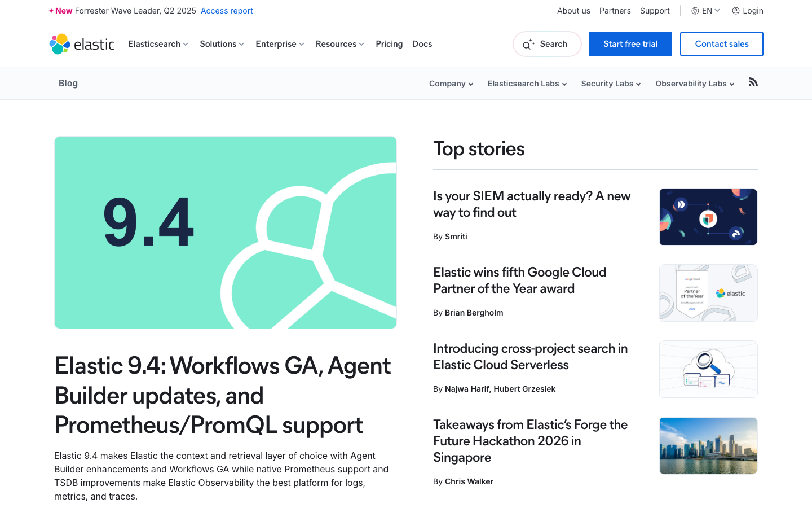
Task: Follow the Access report link
Action: tap(227, 11)
